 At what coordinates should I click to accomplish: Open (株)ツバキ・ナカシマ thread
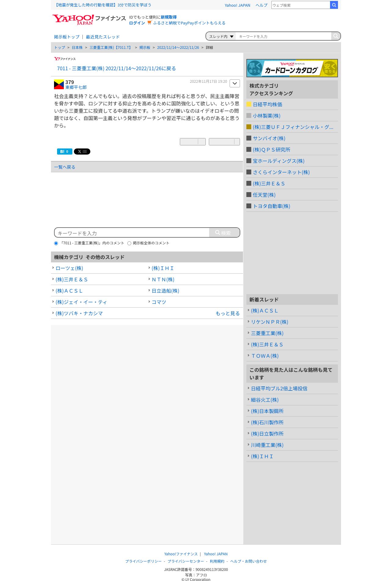coord(79,313)
